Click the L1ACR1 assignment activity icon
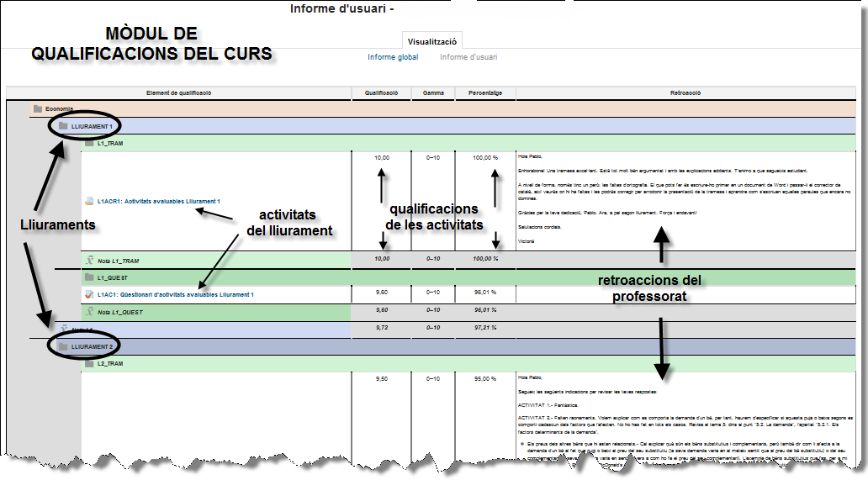The image size is (868, 480). point(89,202)
